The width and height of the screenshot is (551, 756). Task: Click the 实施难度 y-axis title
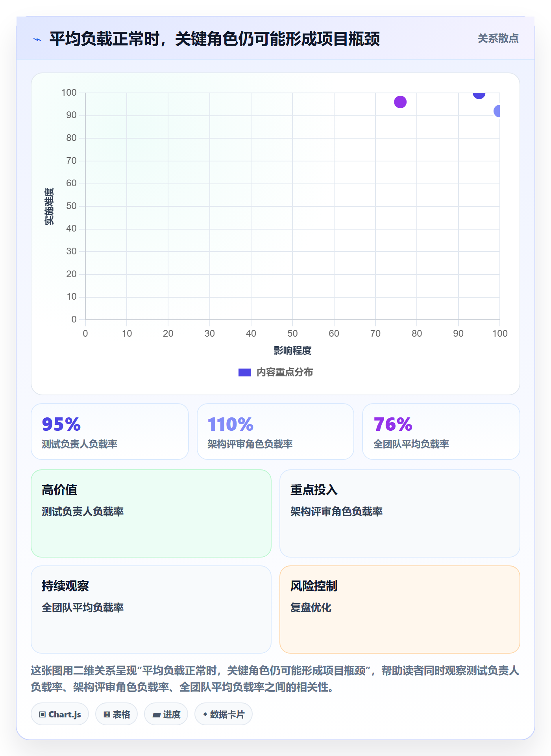[x=49, y=206]
